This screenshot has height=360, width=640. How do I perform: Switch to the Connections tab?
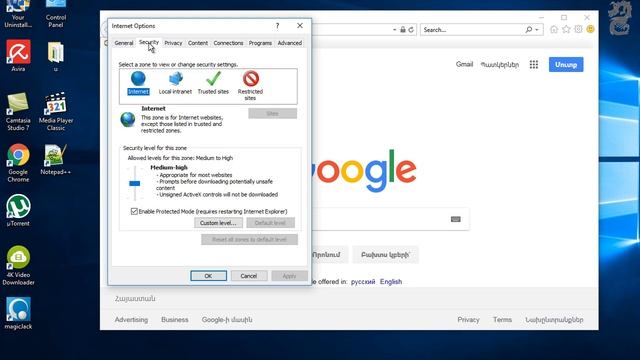click(228, 43)
